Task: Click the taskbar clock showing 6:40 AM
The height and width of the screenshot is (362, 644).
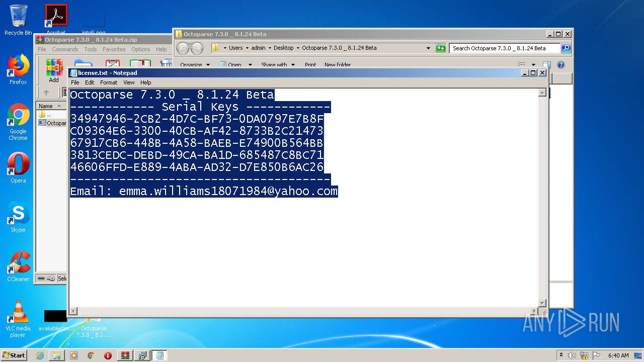Action: click(618, 355)
